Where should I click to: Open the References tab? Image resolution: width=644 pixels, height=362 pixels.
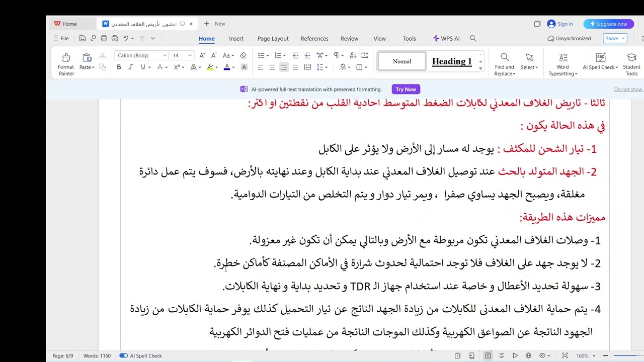coord(314,38)
